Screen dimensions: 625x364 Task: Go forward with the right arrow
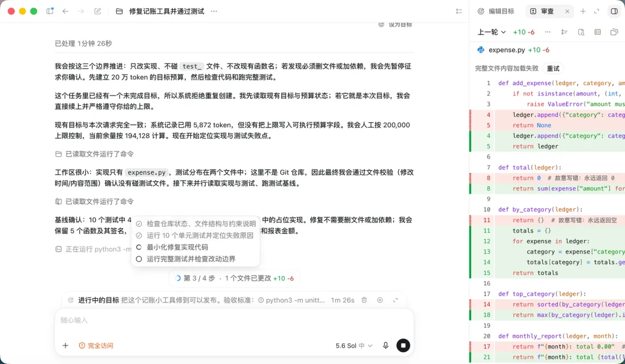coord(81,11)
